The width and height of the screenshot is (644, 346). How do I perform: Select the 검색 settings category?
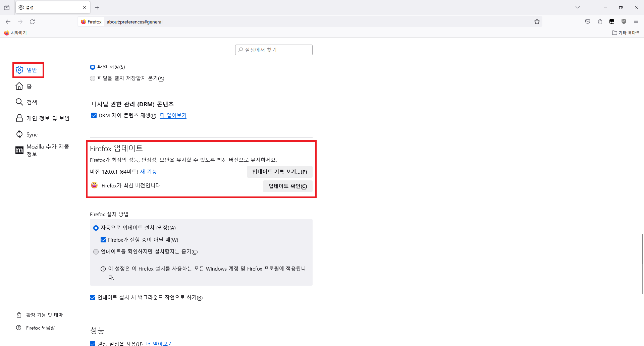tap(26, 102)
